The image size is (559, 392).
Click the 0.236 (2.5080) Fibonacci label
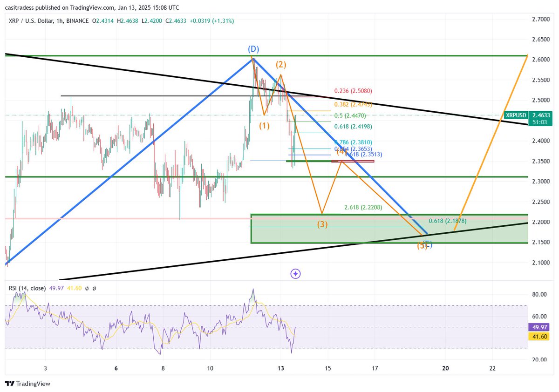(x=353, y=91)
